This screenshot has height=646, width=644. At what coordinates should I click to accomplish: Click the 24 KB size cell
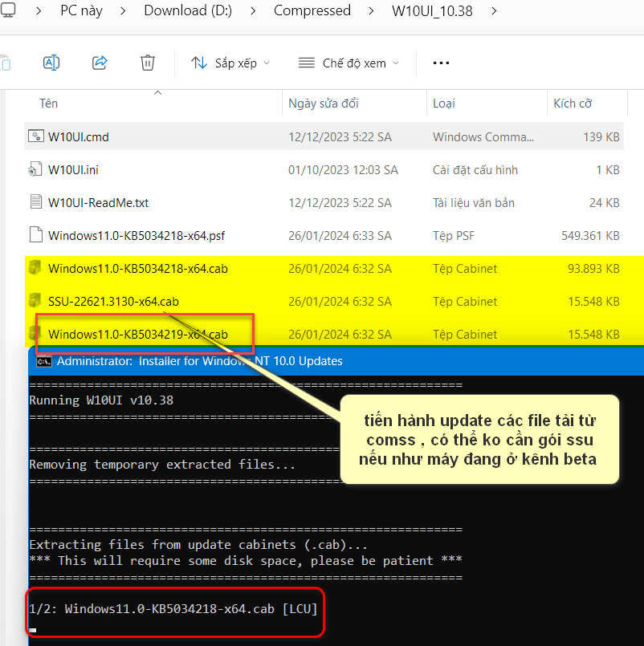tap(605, 203)
